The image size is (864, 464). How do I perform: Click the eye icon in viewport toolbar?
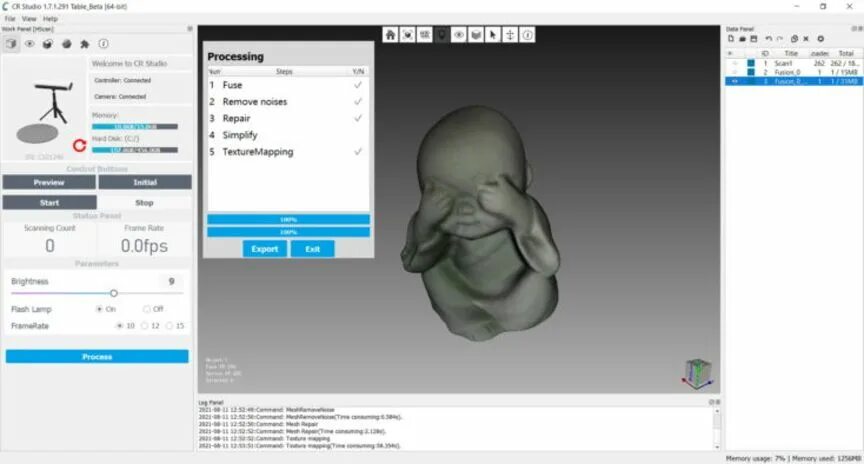pos(458,35)
